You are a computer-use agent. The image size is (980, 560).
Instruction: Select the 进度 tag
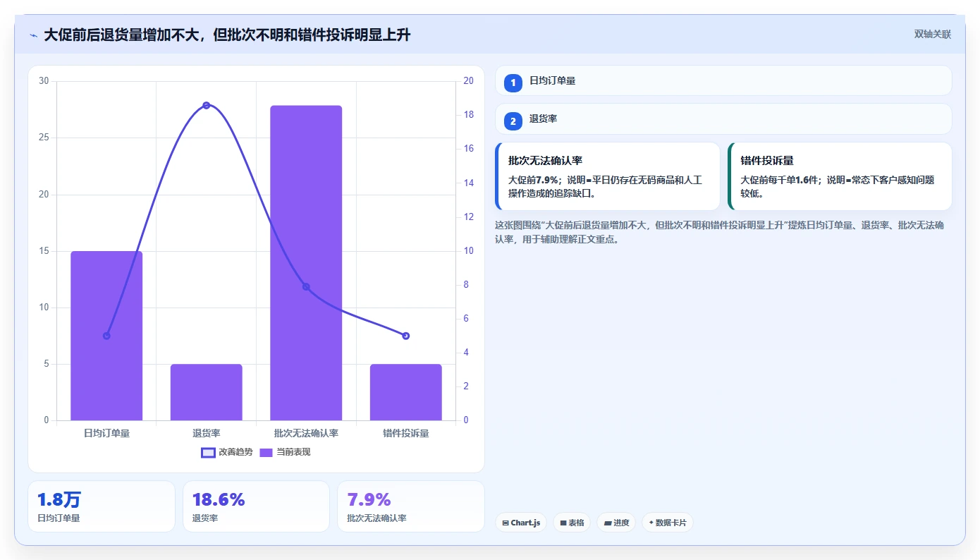click(617, 523)
